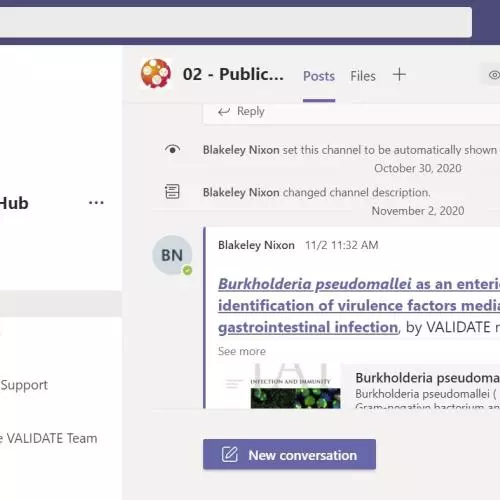
Task: Open the Files tab
Action: point(363,76)
